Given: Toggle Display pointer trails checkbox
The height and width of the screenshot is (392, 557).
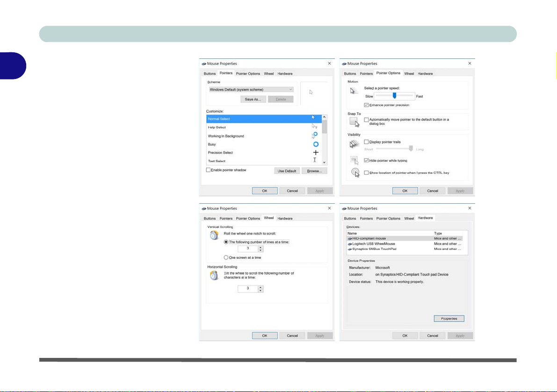Looking at the screenshot, I should (x=366, y=142).
